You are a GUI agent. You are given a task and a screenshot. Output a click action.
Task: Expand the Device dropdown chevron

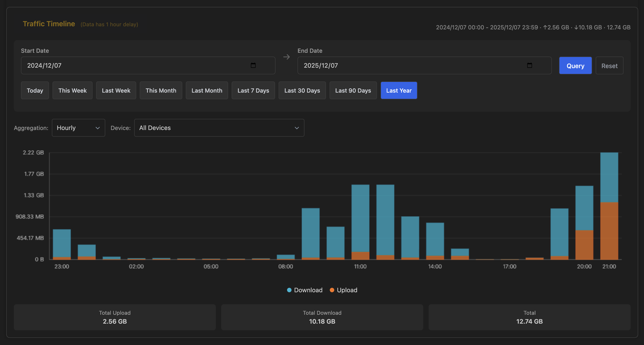[296, 128]
